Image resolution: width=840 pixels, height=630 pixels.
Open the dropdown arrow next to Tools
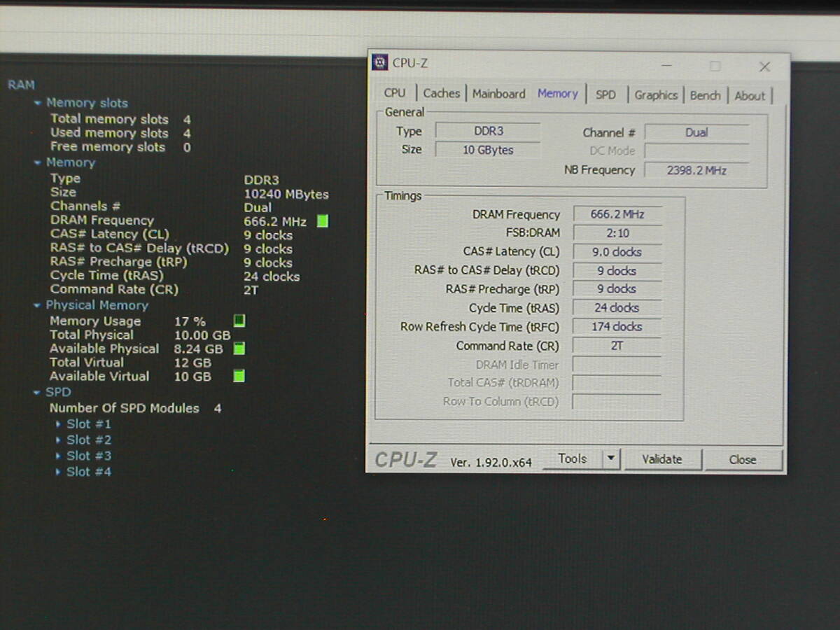coord(611,458)
